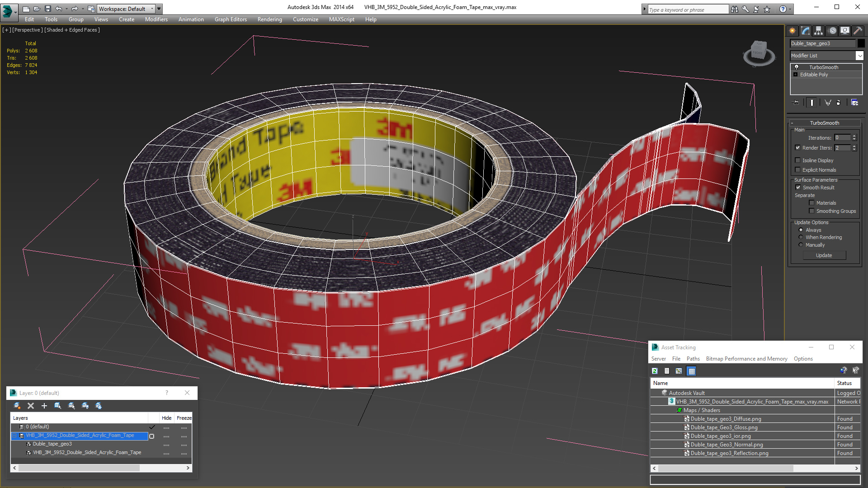Highlight selected objects' layers icon

[71, 406]
